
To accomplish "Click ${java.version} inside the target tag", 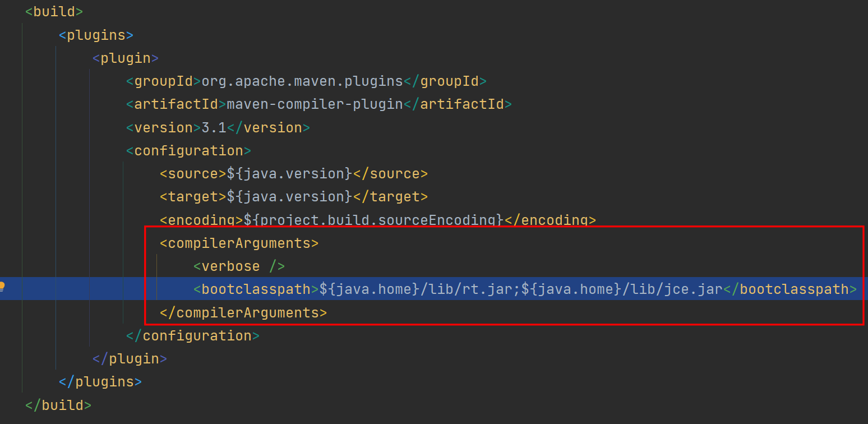I will tap(289, 197).
